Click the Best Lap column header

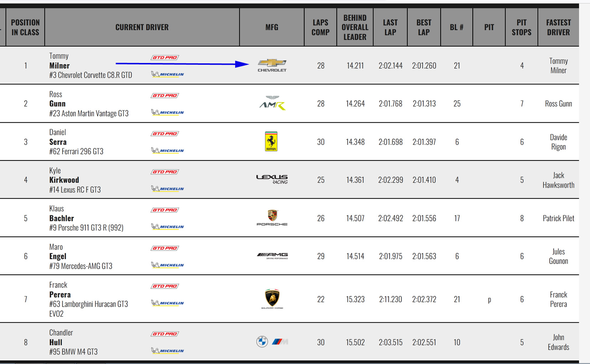[x=424, y=27]
